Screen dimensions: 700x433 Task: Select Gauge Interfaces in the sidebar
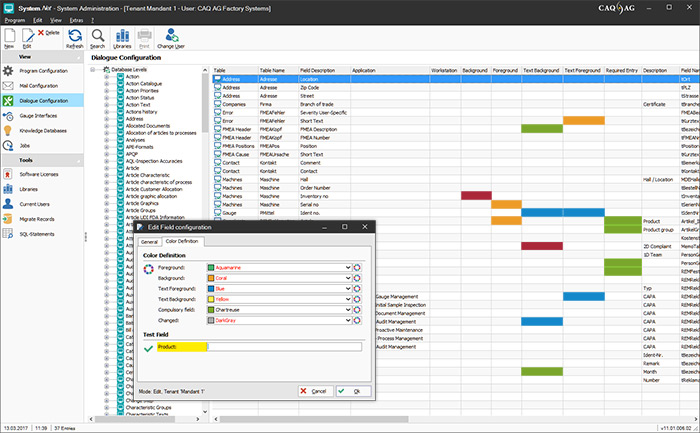[x=42, y=115]
